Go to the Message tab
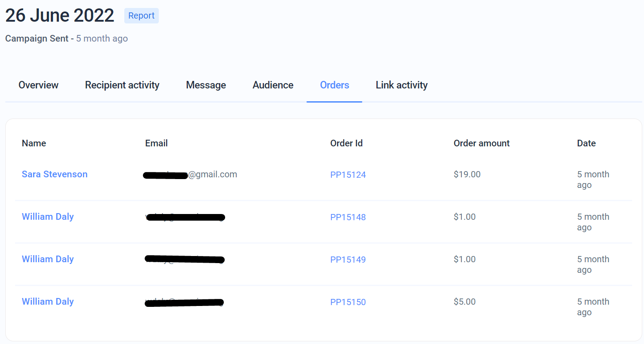The image size is (644, 344). tap(206, 85)
